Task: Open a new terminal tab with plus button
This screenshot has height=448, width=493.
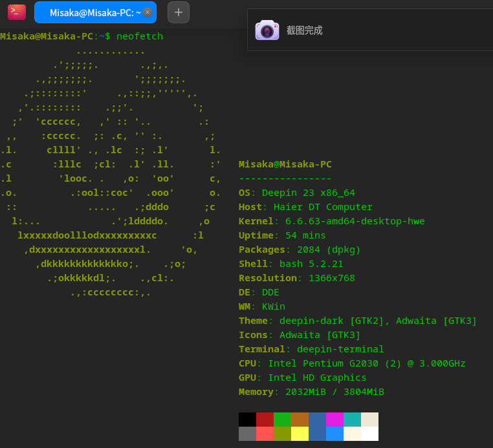Action: 179,12
